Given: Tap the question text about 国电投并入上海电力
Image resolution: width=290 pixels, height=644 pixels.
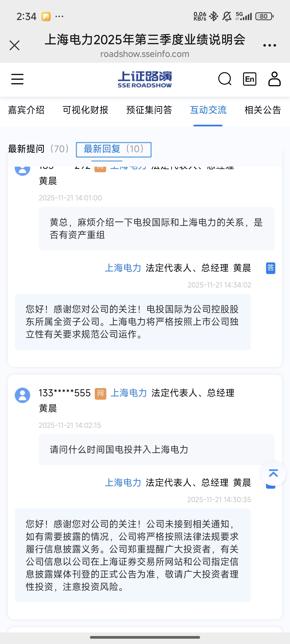Looking at the screenshot, I should [119, 450].
